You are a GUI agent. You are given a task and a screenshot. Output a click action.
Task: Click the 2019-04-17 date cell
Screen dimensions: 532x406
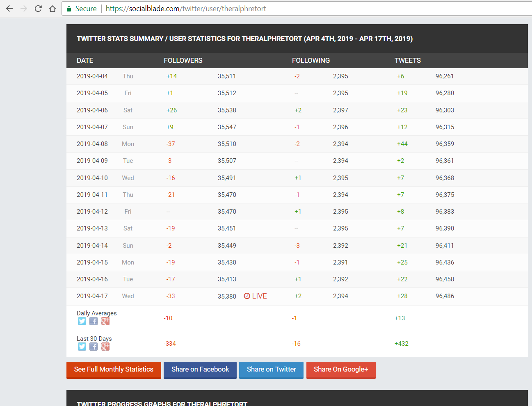tap(92, 296)
